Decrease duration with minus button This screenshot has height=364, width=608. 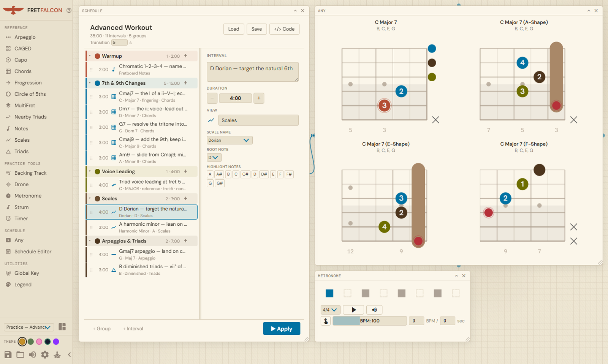[212, 98]
